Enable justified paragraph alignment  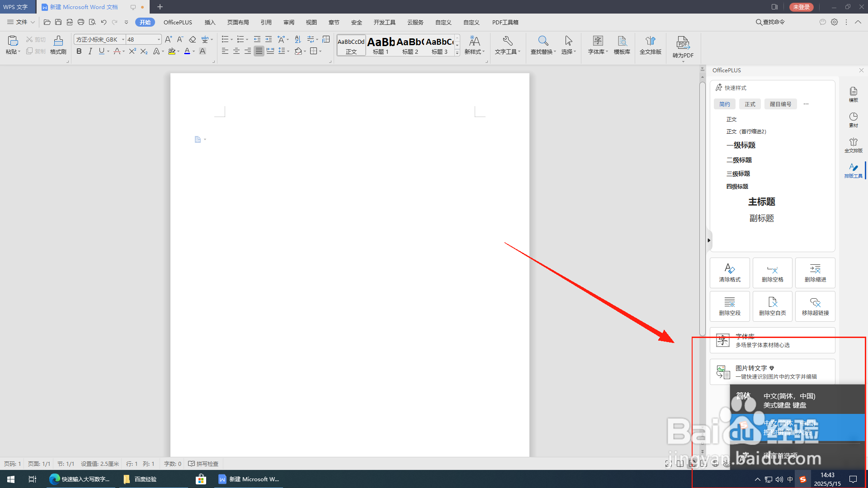[x=259, y=52]
